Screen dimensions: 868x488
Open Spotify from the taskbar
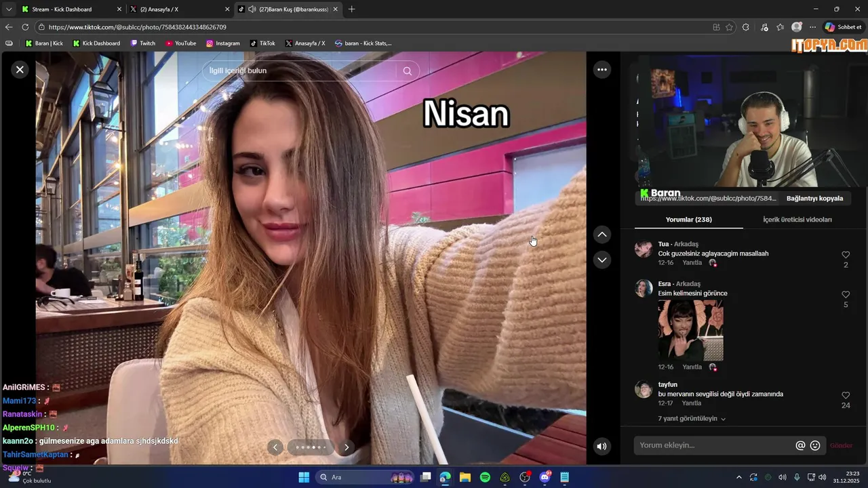[x=485, y=477]
